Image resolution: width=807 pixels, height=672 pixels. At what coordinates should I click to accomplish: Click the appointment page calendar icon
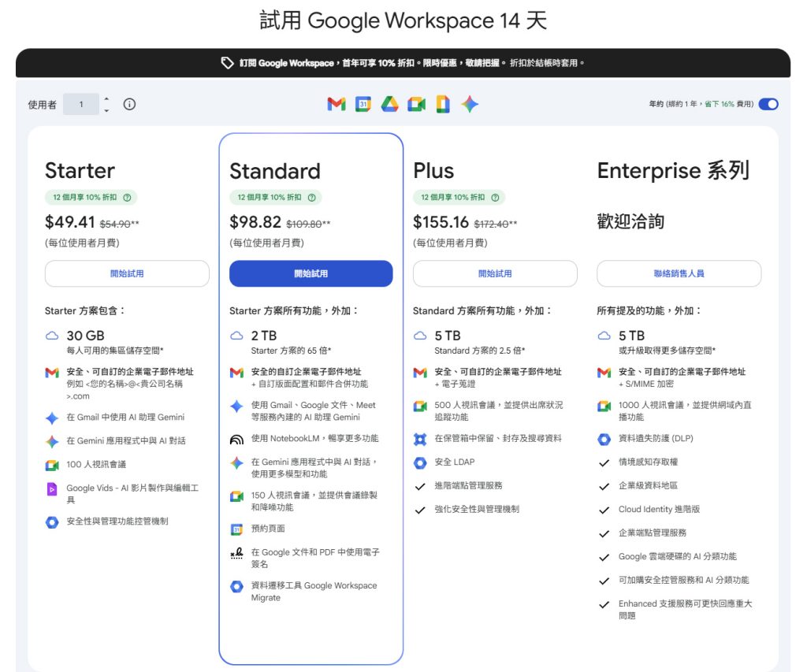[236, 529]
